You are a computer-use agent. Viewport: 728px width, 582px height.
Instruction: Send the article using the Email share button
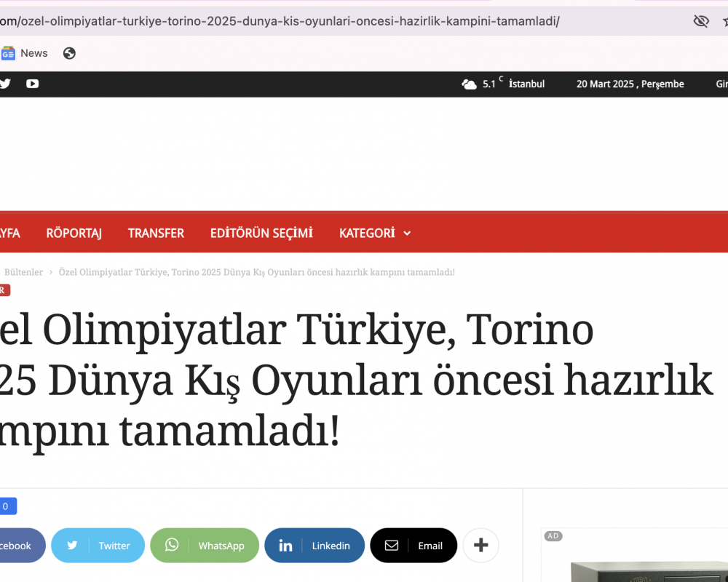click(414, 546)
